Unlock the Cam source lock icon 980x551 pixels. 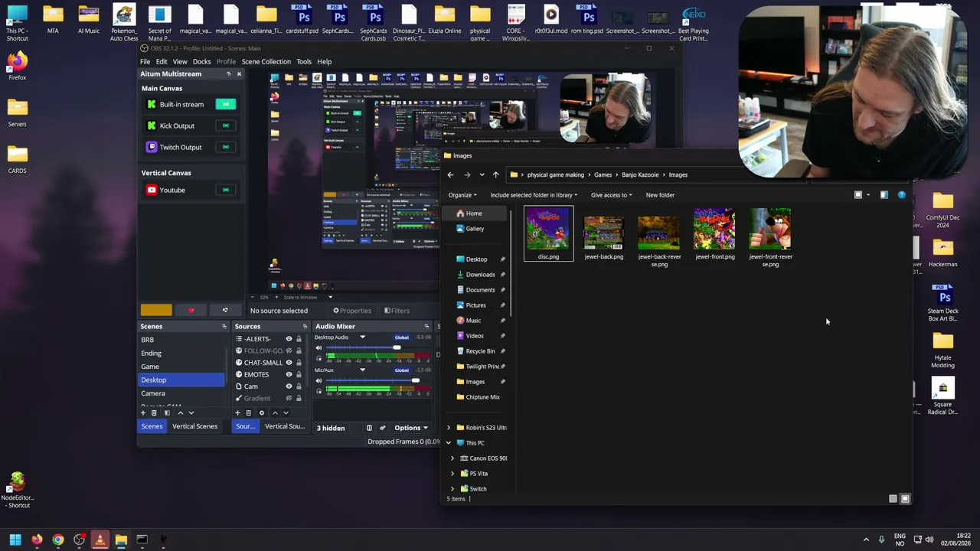pyautogui.click(x=299, y=386)
